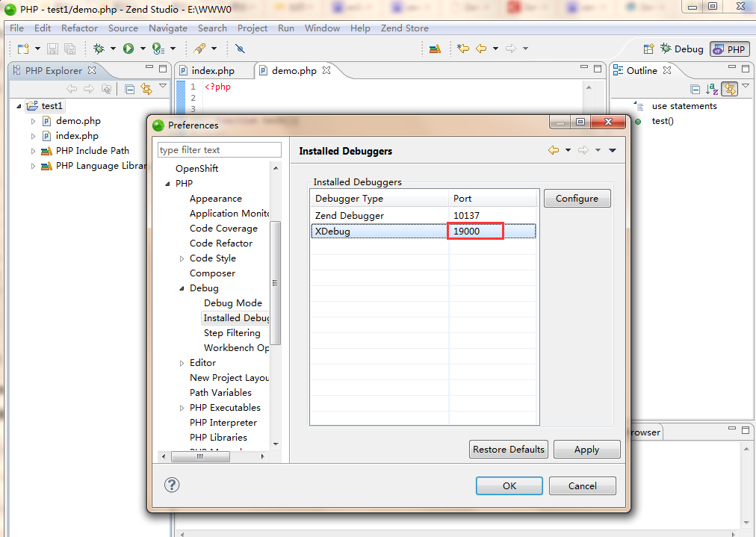Screen dimensions: 756x537
Task: Open the Preferences page menu triangle
Action: (613, 150)
